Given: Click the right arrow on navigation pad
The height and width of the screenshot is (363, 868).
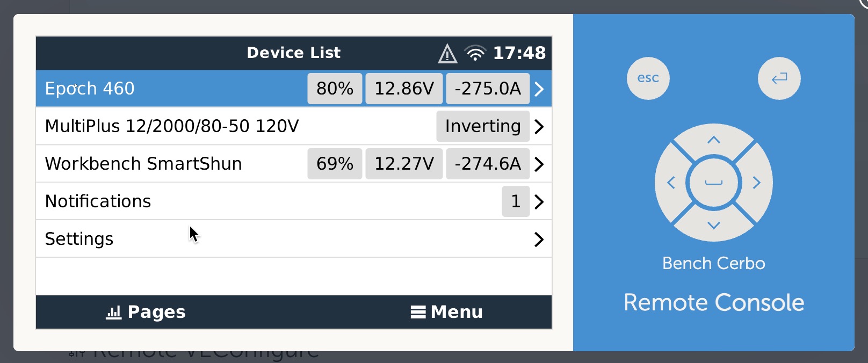Looking at the screenshot, I should tap(756, 183).
